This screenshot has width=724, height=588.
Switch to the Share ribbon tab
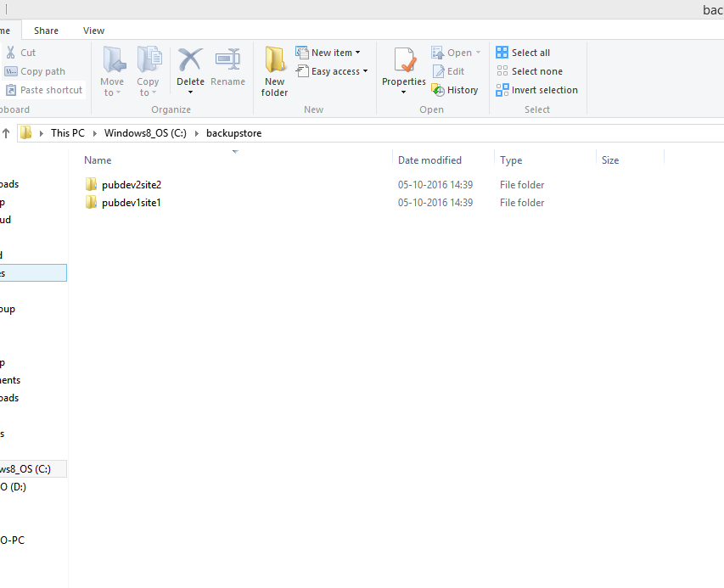click(x=46, y=30)
